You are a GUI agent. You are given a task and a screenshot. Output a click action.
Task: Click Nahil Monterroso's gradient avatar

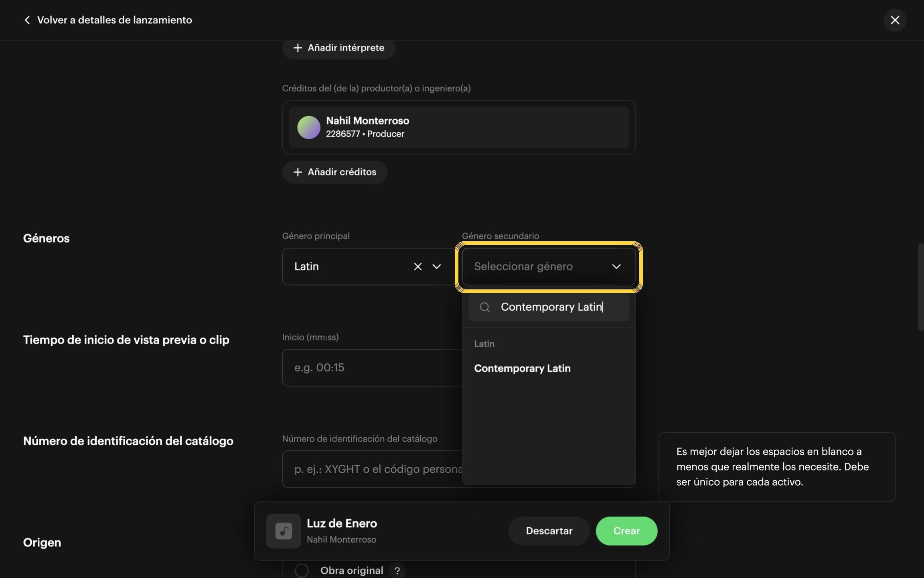309,127
